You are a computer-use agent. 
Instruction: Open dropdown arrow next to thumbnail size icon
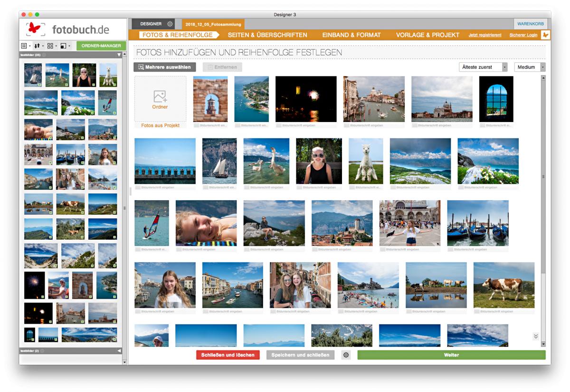tap(69, 47)
